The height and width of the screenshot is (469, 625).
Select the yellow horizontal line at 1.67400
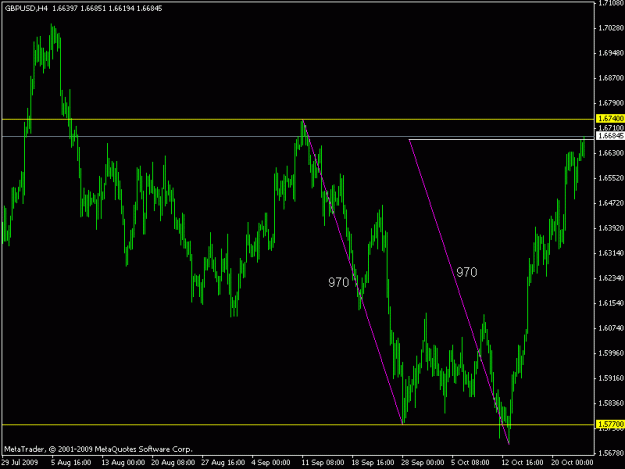click(297, 119)
